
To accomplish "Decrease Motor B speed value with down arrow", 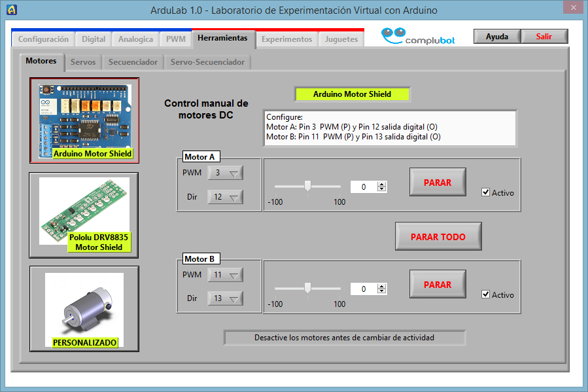I will (x=382, y=292).
